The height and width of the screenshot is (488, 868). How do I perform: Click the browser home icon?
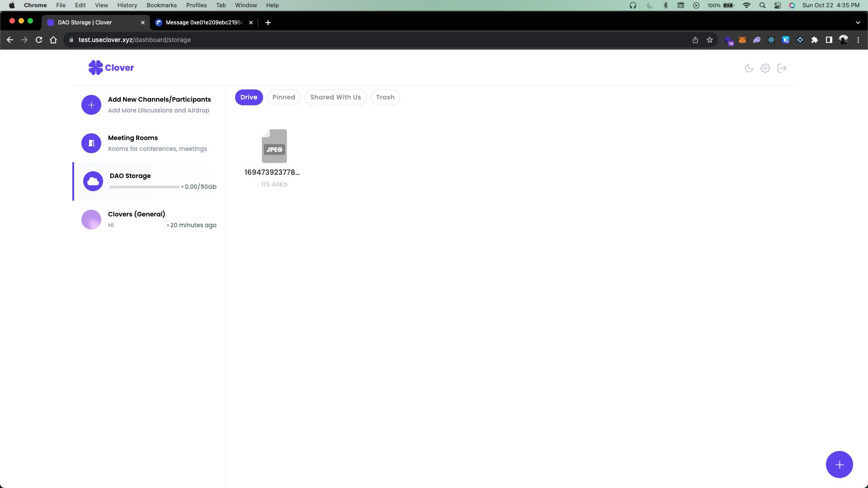point(53,40)
